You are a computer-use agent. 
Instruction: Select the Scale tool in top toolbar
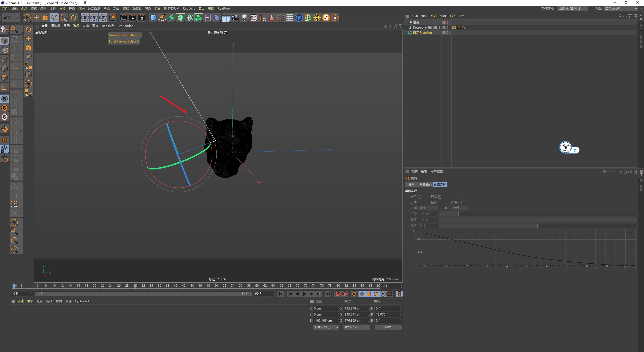45,18
